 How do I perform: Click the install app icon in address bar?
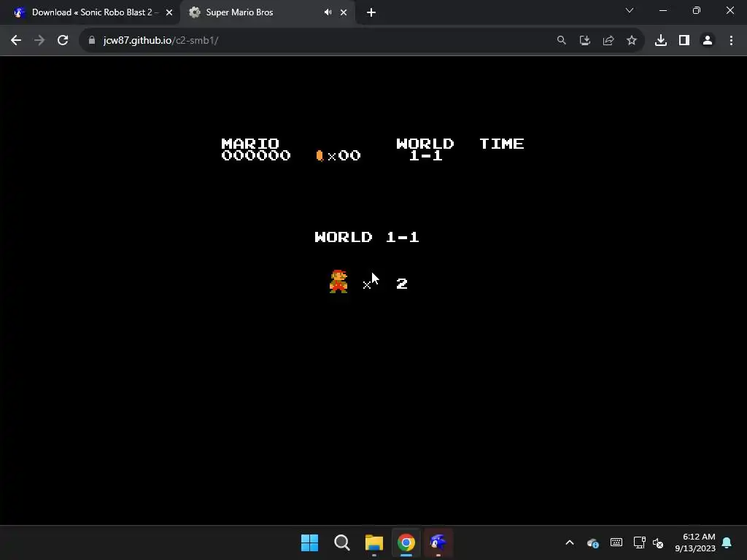point(585,41)
